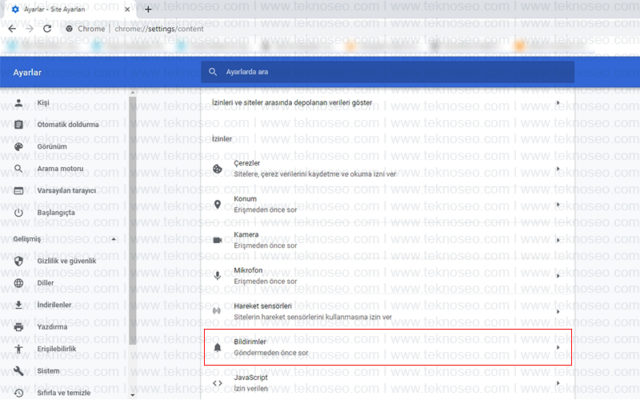Open Sıfırla ve temizle section
This screenshot has width=640, height=400.
[x=64, y=393]
